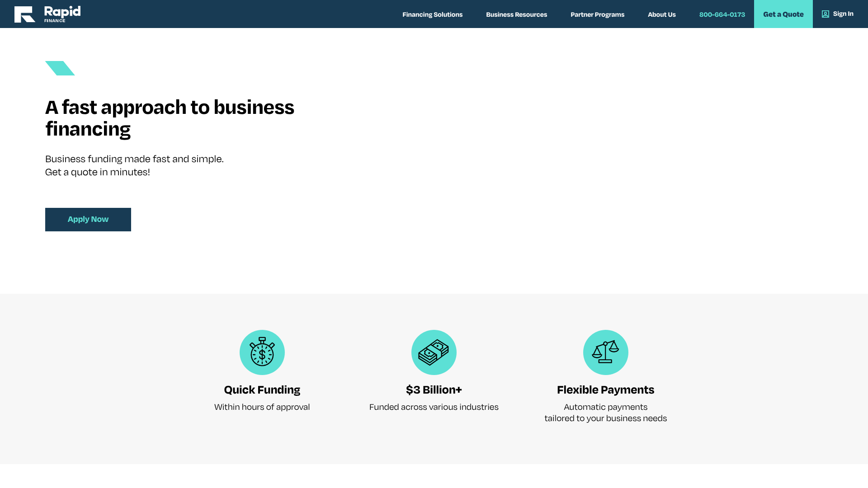Click the dollar sign inside the stopwatch
This screenshot has width=868, height=488.
tap(262, 354)
